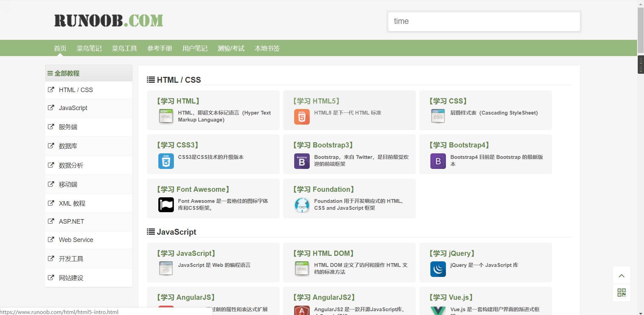Click external link icon beside 服务端

tap(51, 127)
